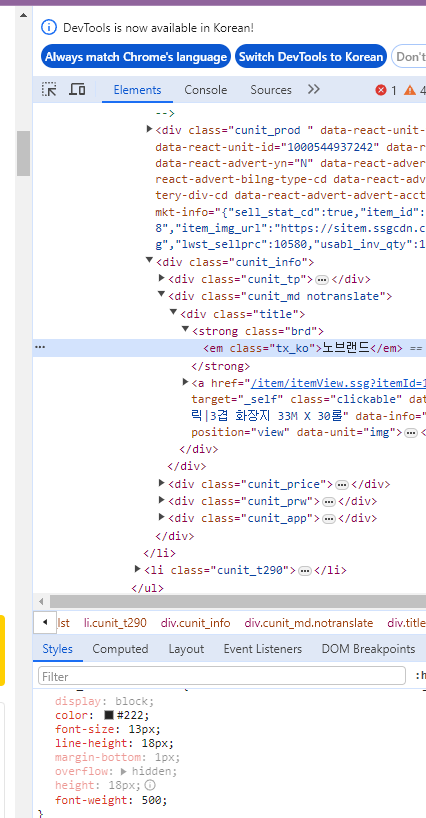Open the DOM Breakpoints tab
Image resolution: width=426 pixels, height=818 pixels.
[x=368, y=649]
